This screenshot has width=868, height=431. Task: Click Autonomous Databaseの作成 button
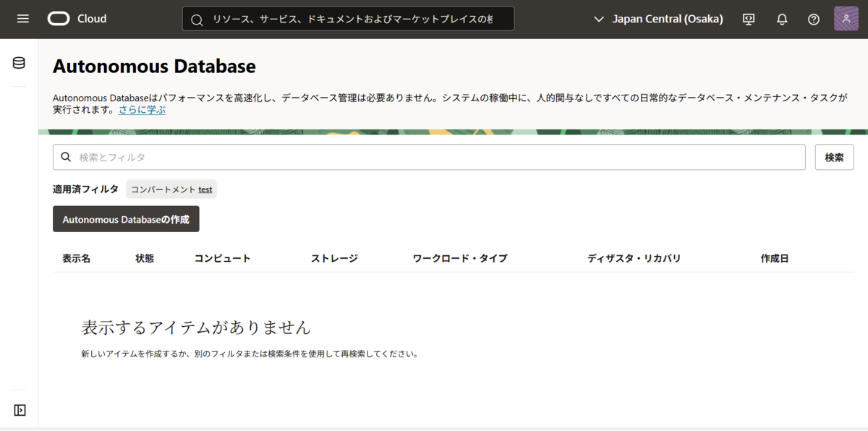[x=126, y=219]
